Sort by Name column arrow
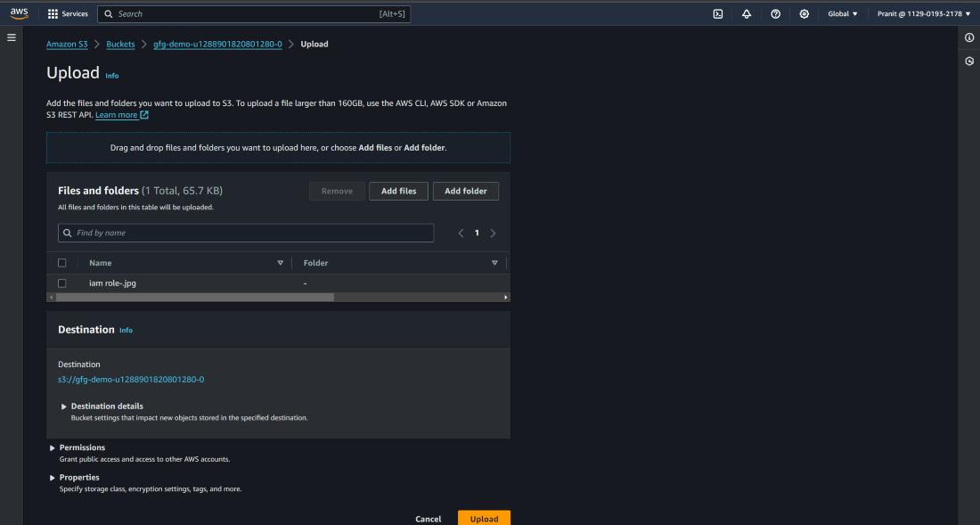 280,263
